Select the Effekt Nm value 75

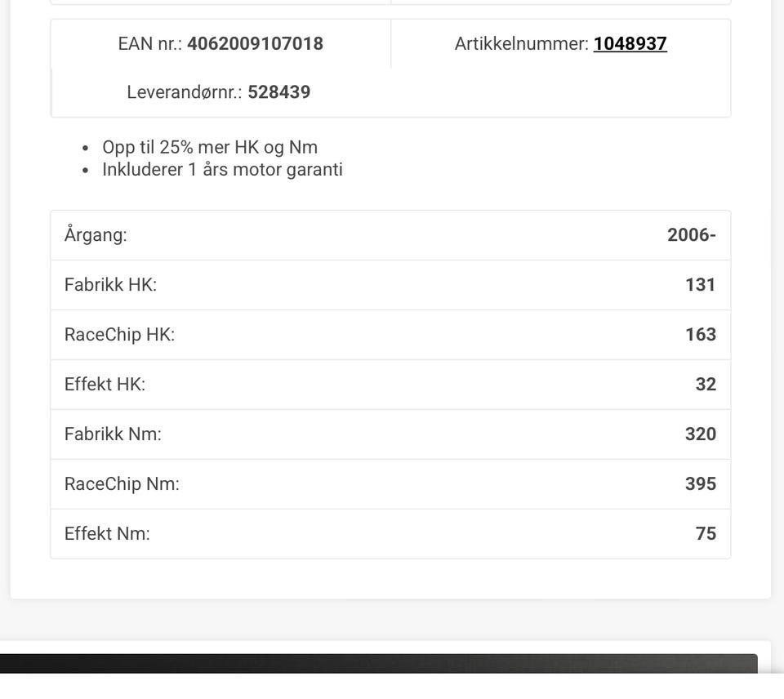click(706, 534)
